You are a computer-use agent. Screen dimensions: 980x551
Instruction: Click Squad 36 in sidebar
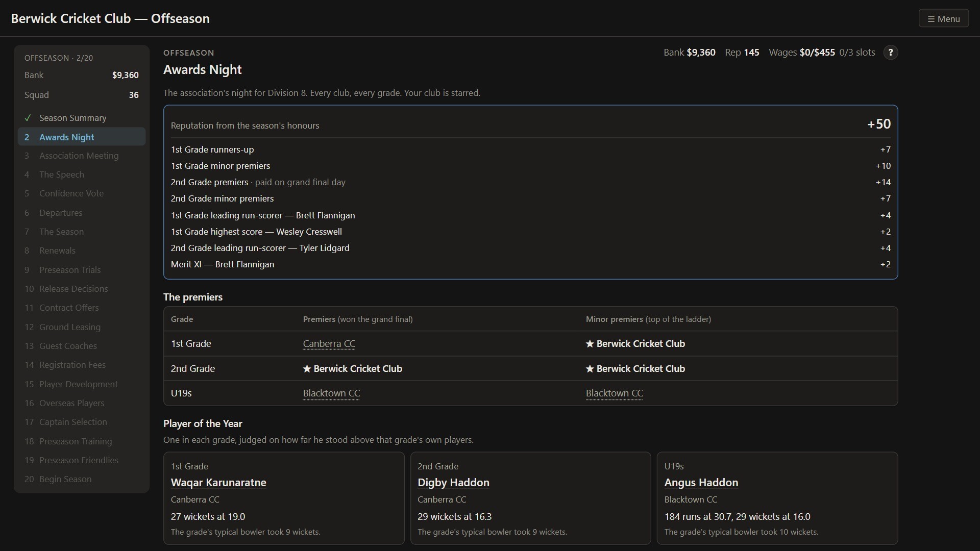82,95
